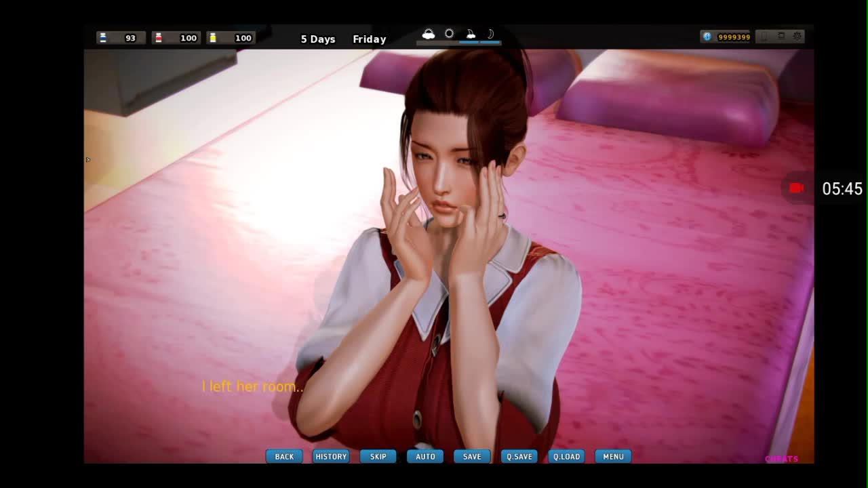Enable AUTO dialogue advance
868x488 pixels.
coord(425,457)
